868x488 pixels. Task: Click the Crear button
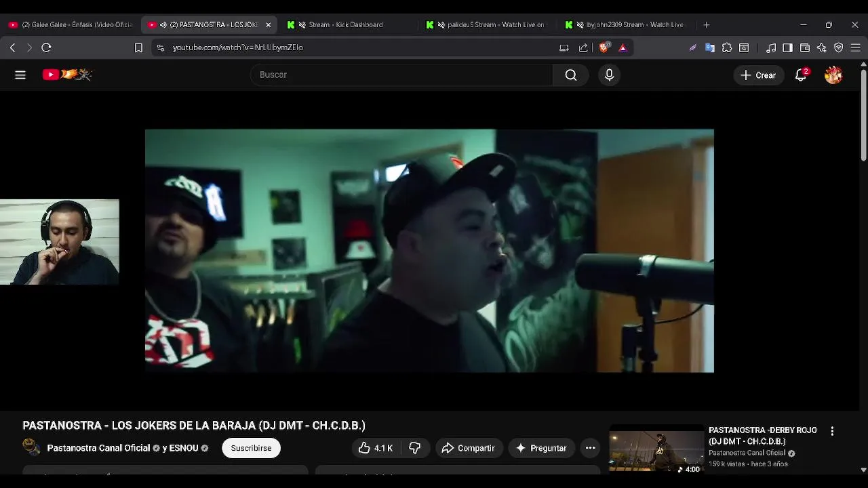pos(759,75)
